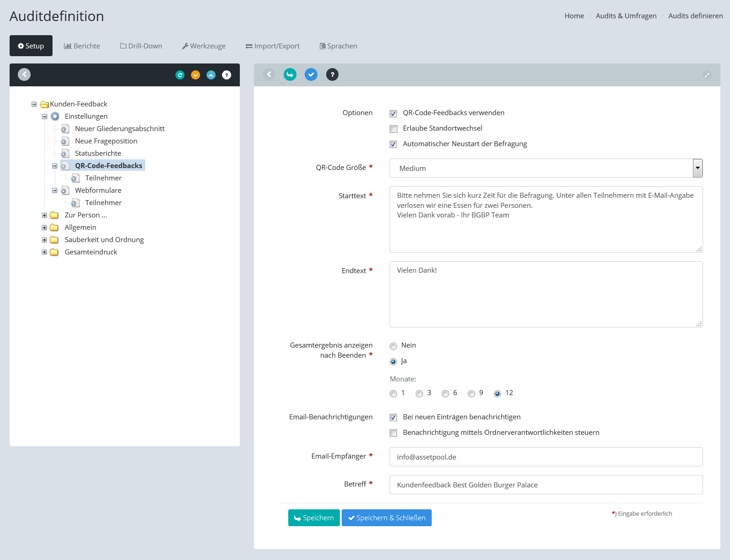Uncheck Automatischer Neustart der Befragung
Viewport: 730px width, 560px height.
393,144
